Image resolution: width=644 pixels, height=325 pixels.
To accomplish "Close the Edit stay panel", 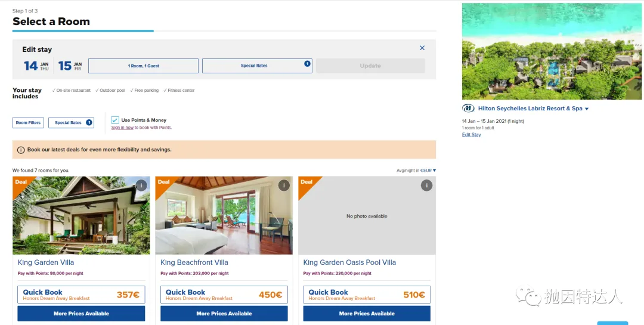I will [422, 48].
